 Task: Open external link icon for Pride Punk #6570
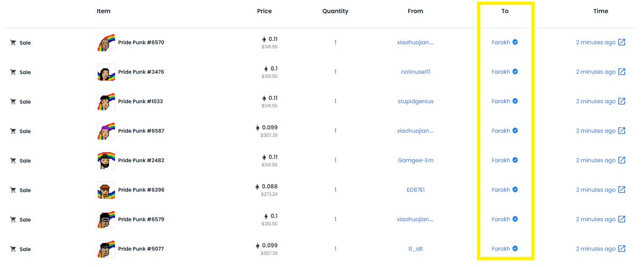(622, 42)
